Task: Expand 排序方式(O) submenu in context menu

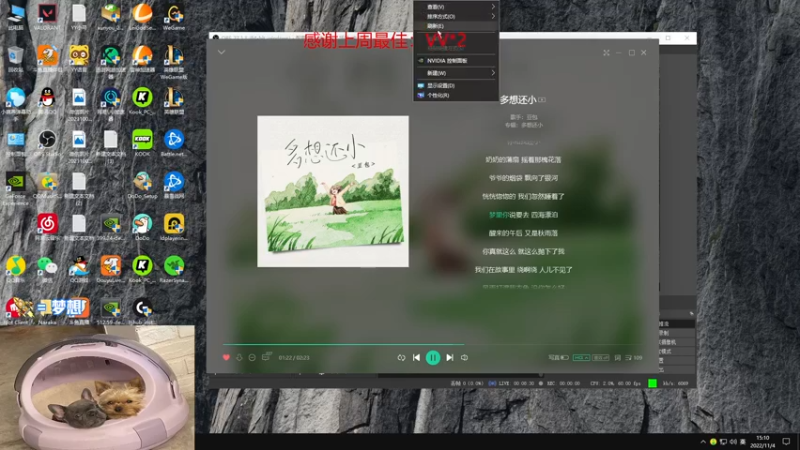Action: (x=456, y=16)
